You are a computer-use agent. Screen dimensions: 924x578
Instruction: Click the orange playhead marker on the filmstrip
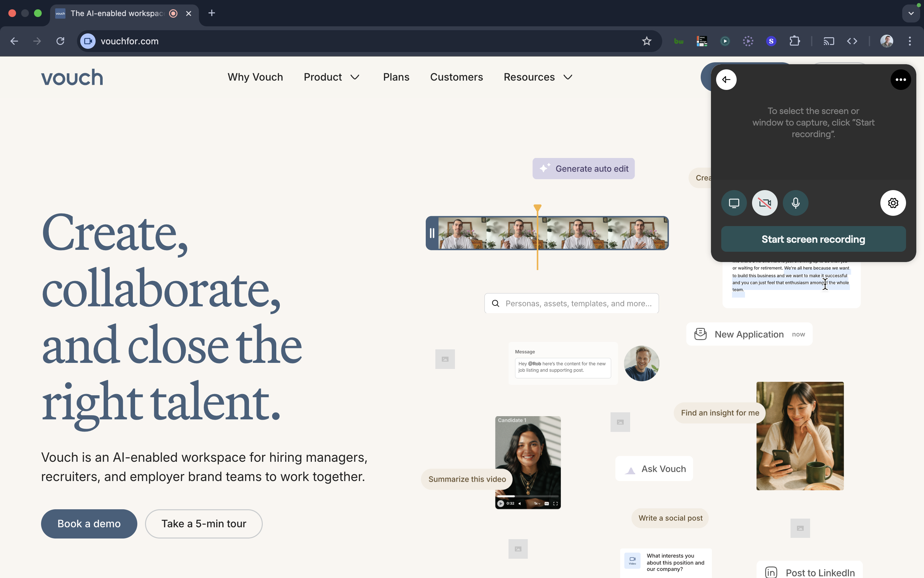click(x=537, y=208)
